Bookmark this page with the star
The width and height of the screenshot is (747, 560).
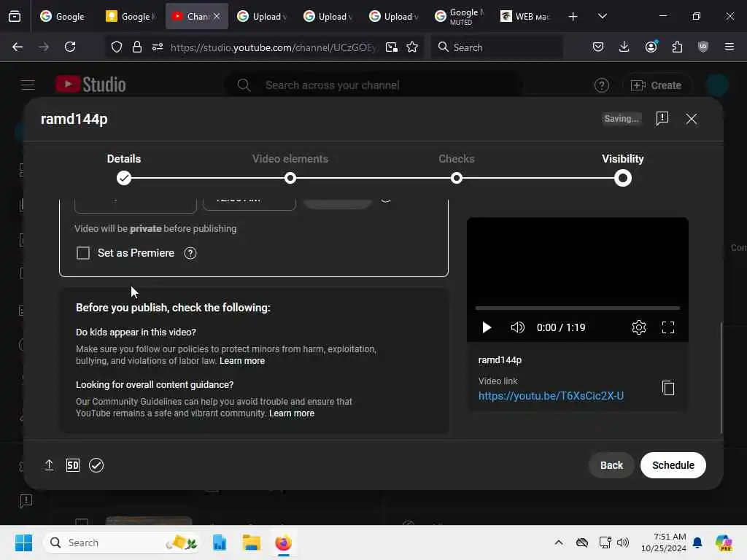pyautogui.click(x=412, y=47)
